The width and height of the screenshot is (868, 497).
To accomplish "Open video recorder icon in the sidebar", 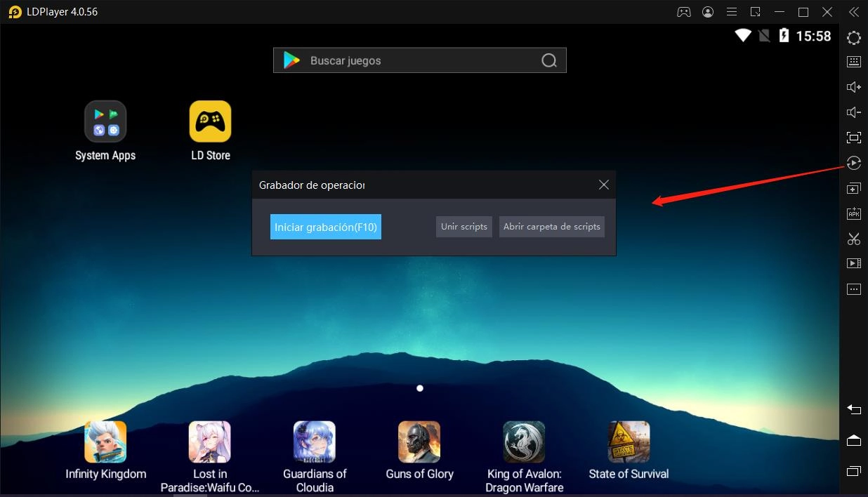I will point(854,264).
